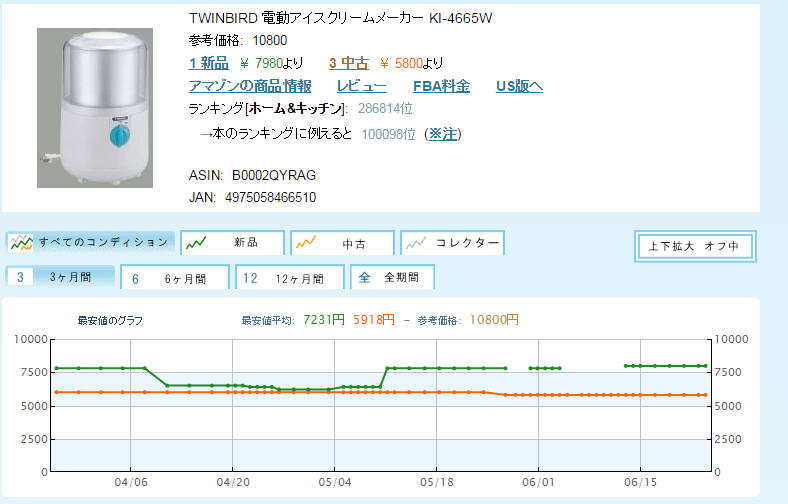
Task: Open the レビュー link
Action: [362, 86]
